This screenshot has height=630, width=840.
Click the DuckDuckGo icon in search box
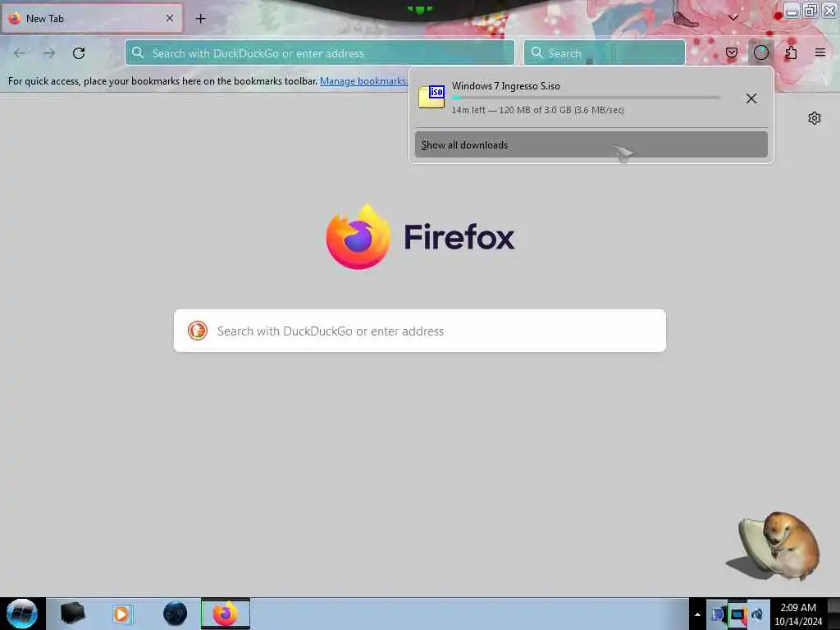tap(197, 331)
